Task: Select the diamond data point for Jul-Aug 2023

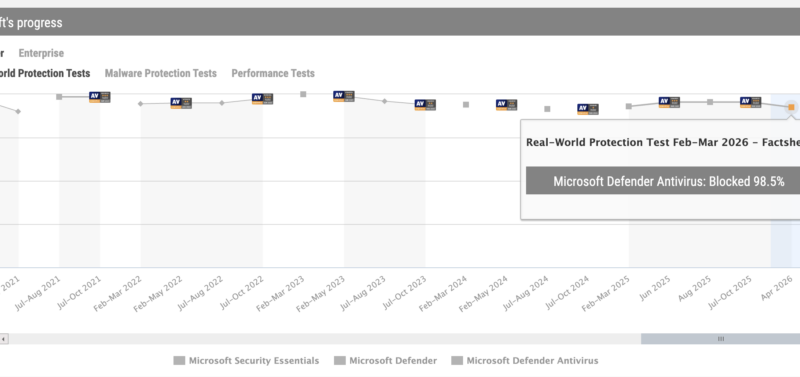Action: click(385, 102)
